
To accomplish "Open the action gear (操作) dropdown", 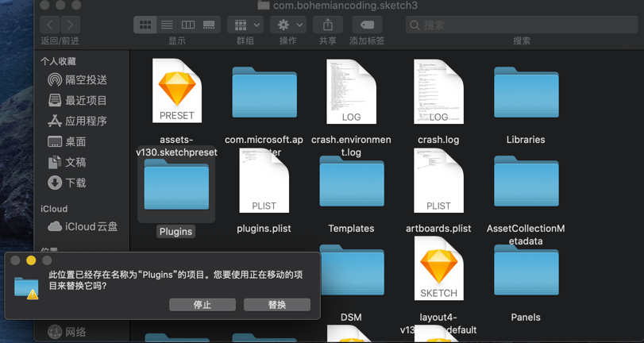I will tap(288, 25).
